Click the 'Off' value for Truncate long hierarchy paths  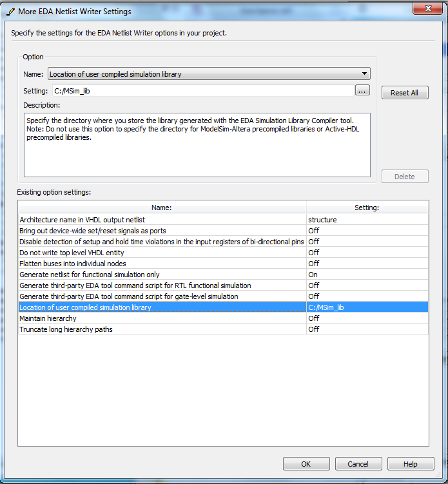pyautogui.click(x=314, y=329)
